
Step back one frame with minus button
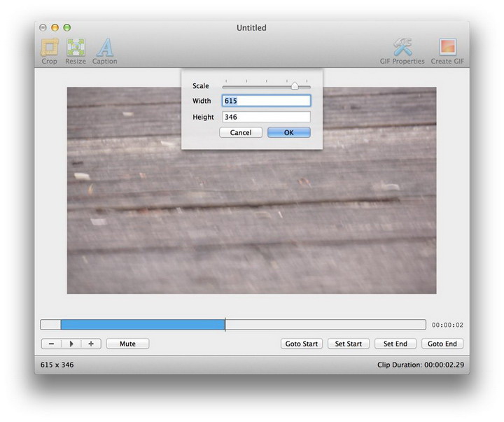coord(52,344)
